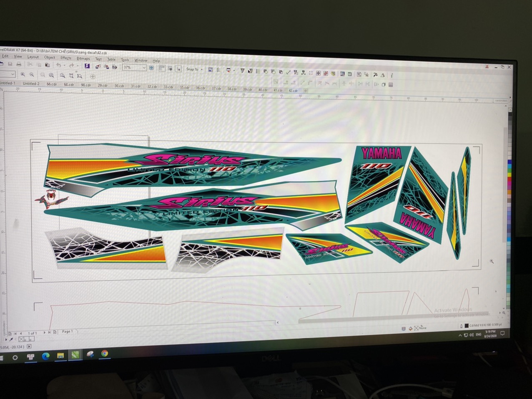Open the Tools menu
The image size is (532, 399).
click(x=125, y=60)
